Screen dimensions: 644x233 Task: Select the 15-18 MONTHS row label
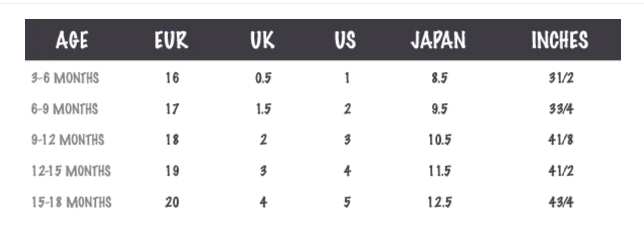pyautogui.click(x=71, y=202)
